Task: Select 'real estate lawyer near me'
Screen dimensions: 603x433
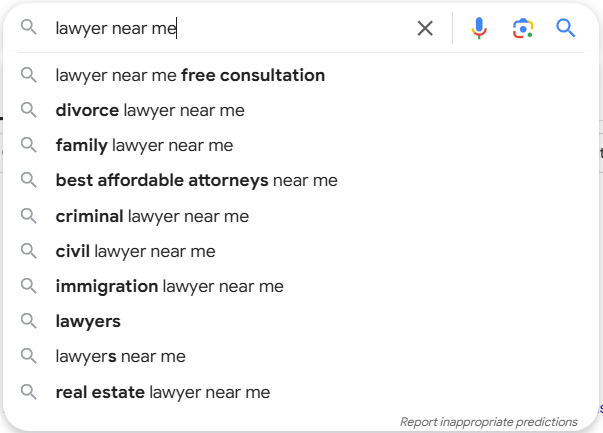Action: tap(163, 392)
